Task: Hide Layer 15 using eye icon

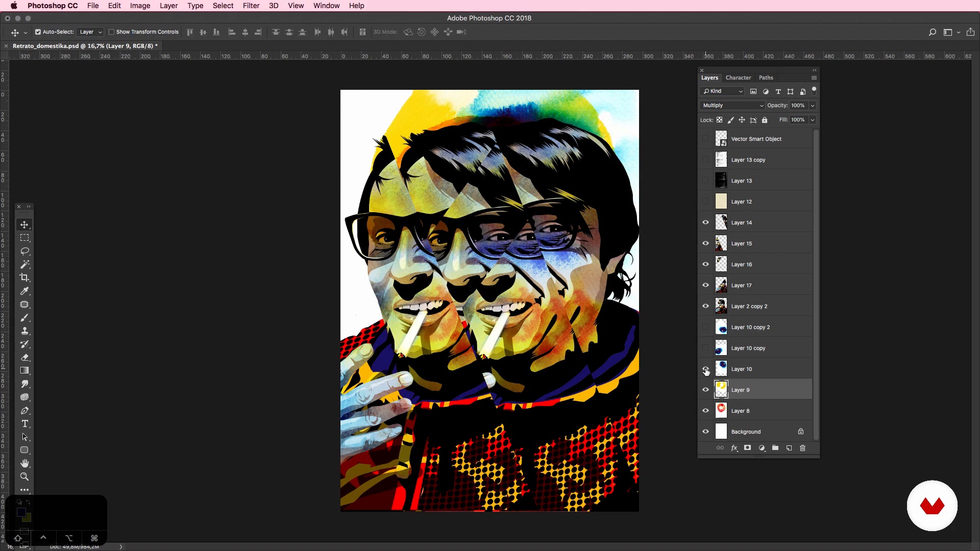Action: point(705,243)
